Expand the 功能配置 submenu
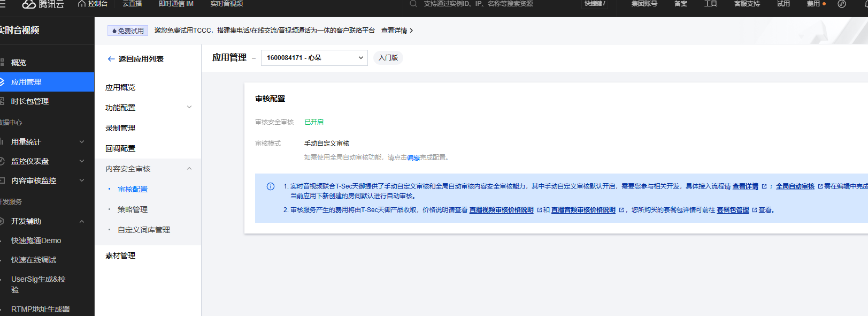868x316 pixels. 189,108
